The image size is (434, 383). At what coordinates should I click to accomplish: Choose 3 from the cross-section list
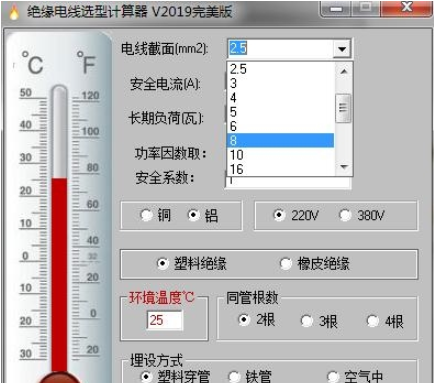click(x=280, y=83)
